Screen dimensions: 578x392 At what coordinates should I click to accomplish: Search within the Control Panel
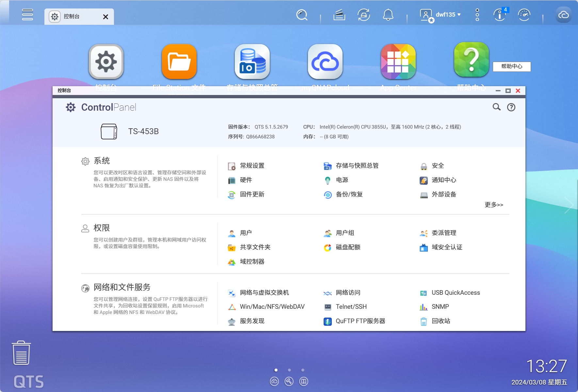pyautogui.click(x=496, y=107)
